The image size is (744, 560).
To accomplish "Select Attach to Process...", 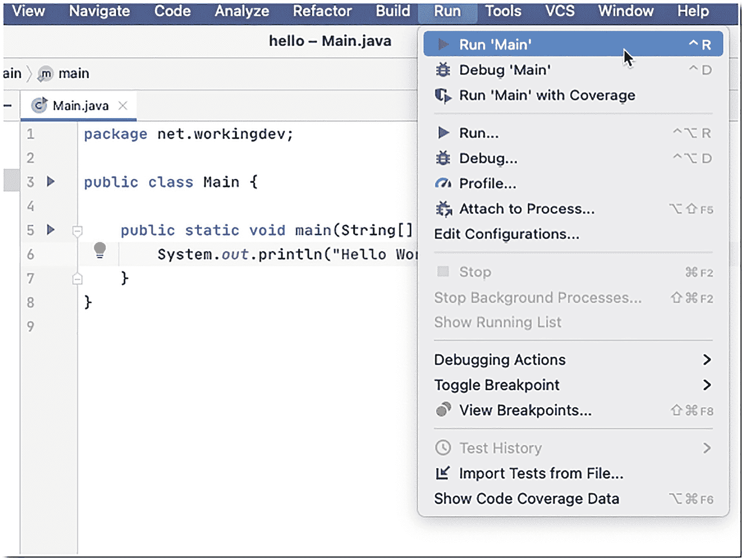I will pyautogui.click(x=573, y=209).
